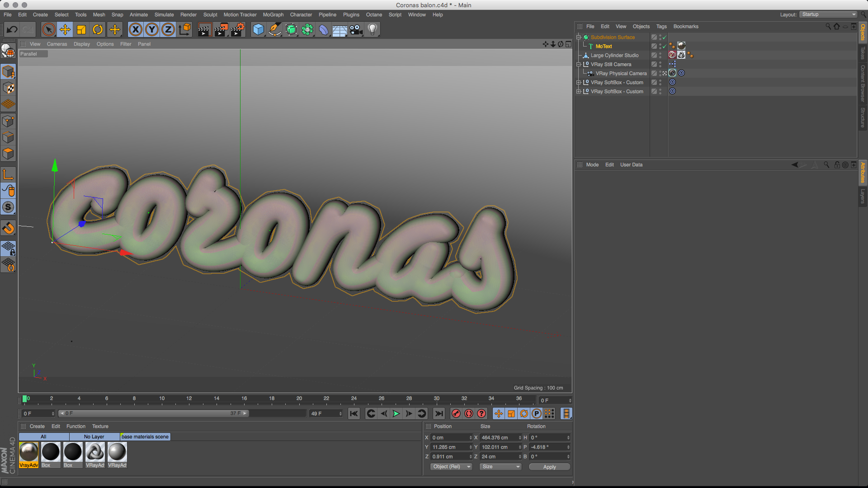Image resolution: width=868 pixels, height=488 pixels.
Task: Open the deformer tool icon
Action: click(x=324, y=30)
